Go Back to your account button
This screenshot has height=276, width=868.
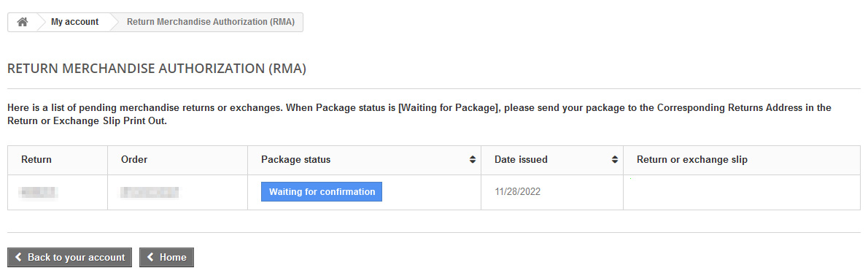pos(70,257)
